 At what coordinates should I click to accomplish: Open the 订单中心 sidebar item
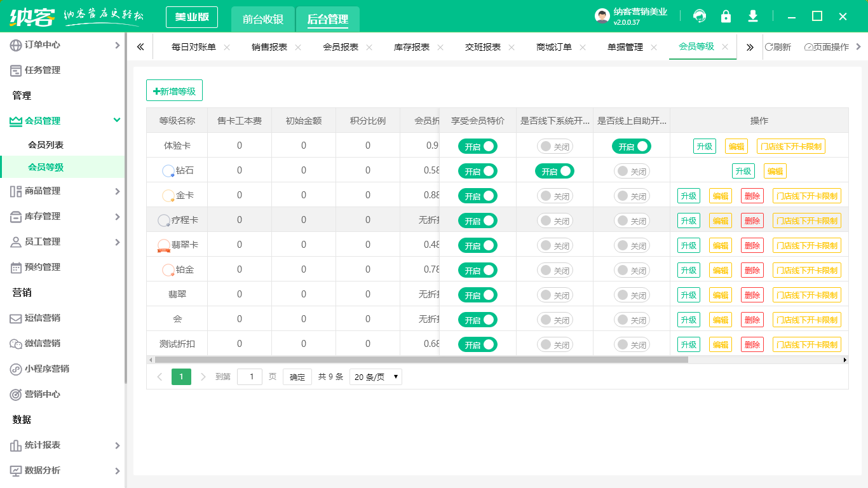41,45
